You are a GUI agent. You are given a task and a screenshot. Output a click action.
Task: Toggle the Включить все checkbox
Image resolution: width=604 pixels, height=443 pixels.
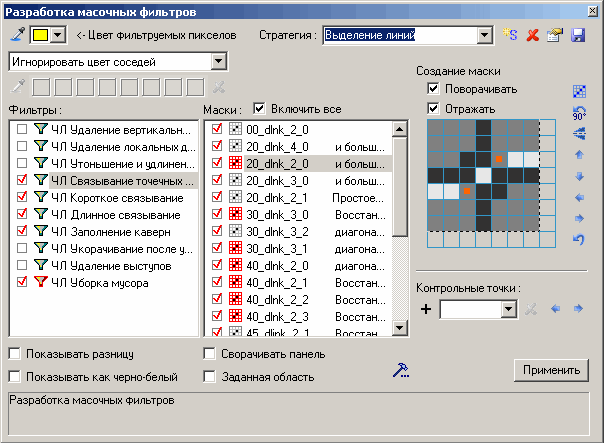(259, 109)
